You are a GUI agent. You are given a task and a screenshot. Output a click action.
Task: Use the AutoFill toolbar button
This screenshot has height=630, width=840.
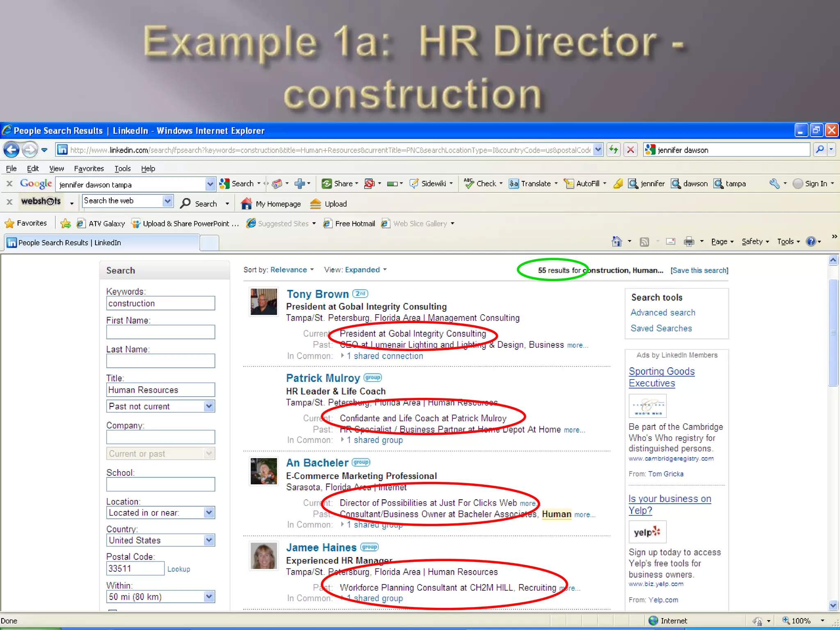pyautogui.click(x=585, y=183)
